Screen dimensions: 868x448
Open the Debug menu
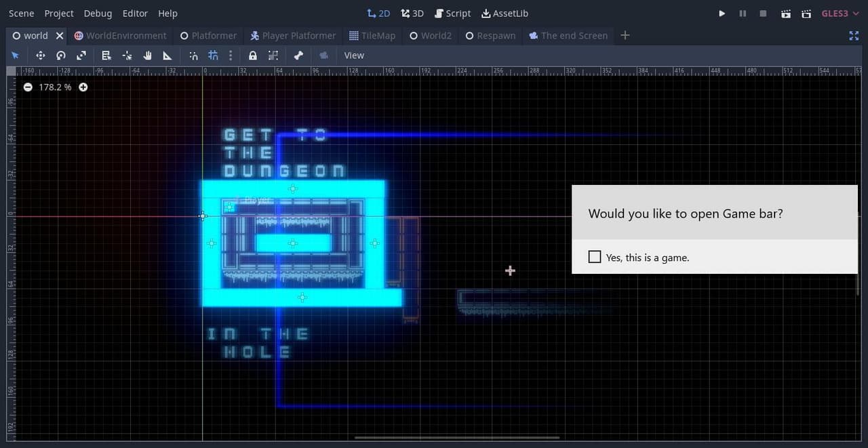(x=98, y=14)
